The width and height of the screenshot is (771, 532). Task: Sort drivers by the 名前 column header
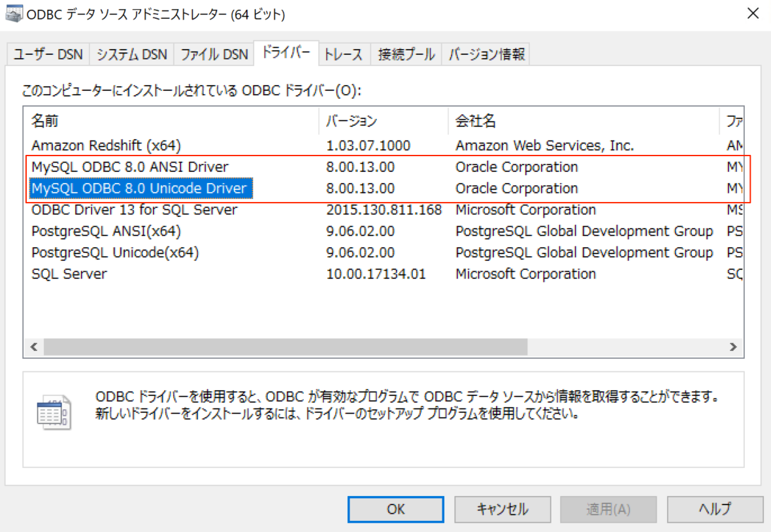pos(171,121)
